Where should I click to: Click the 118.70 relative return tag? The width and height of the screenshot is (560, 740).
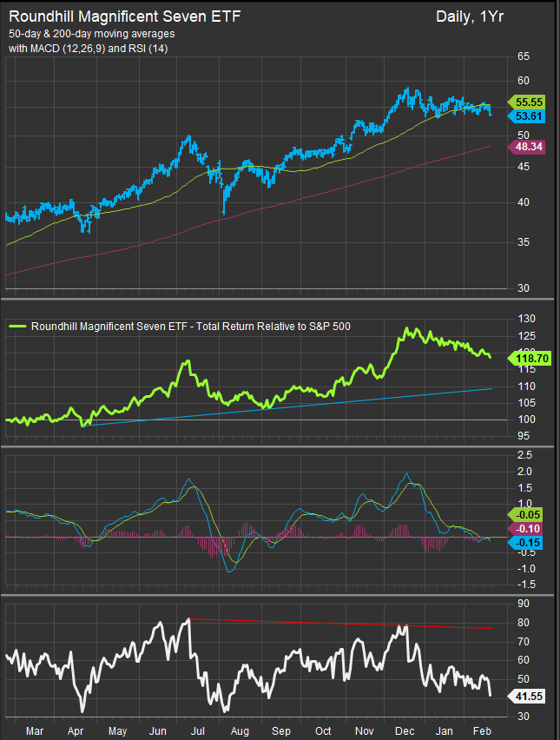[530, 358]
